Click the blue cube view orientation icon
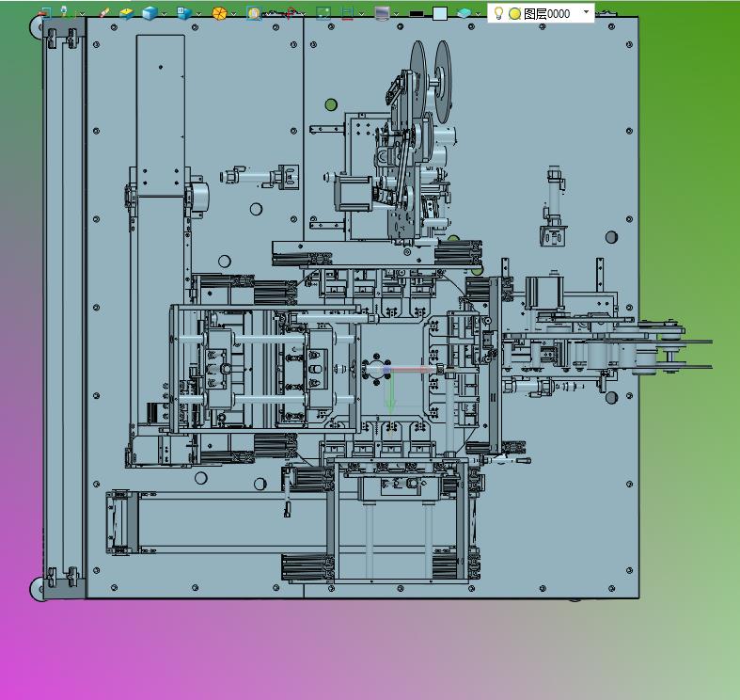 184,13
